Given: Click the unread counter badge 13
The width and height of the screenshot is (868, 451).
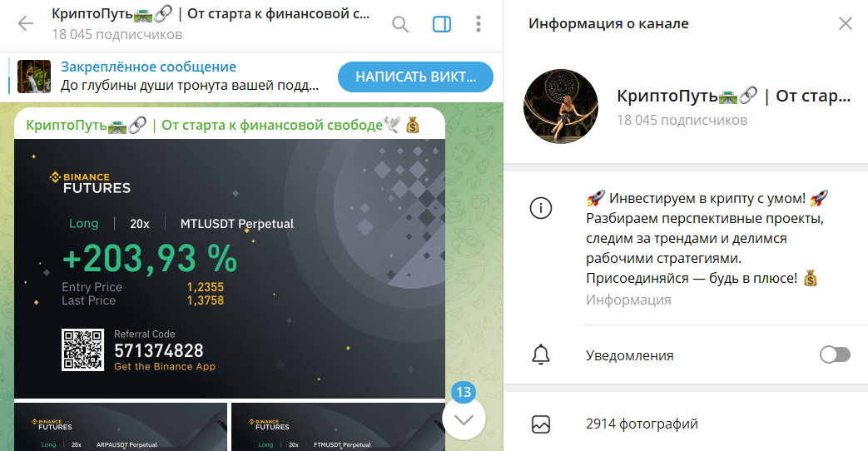Looking at the screenshot, I should point(464,393).
